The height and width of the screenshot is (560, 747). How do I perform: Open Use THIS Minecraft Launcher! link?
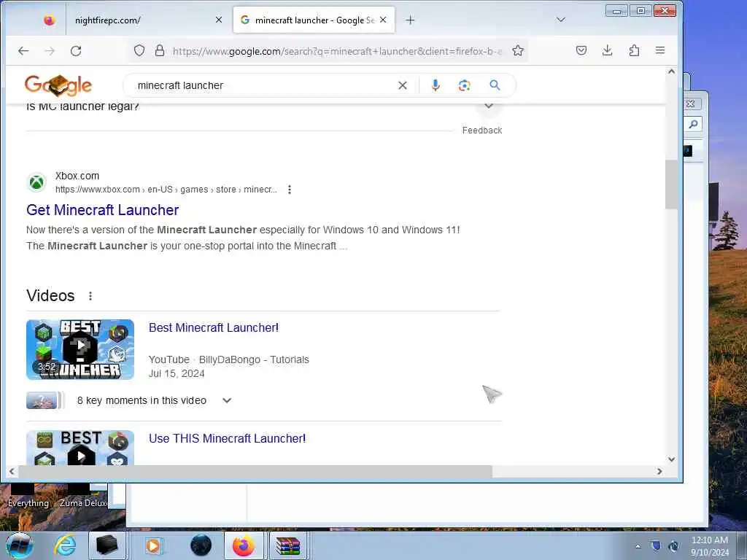click(x=228, y=438)
